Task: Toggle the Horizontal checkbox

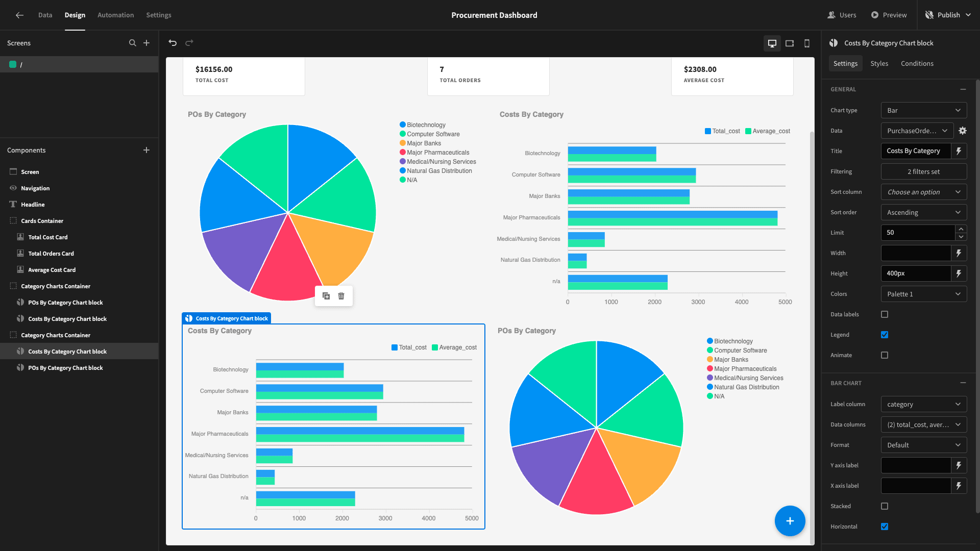Action: tap(885, 527)
